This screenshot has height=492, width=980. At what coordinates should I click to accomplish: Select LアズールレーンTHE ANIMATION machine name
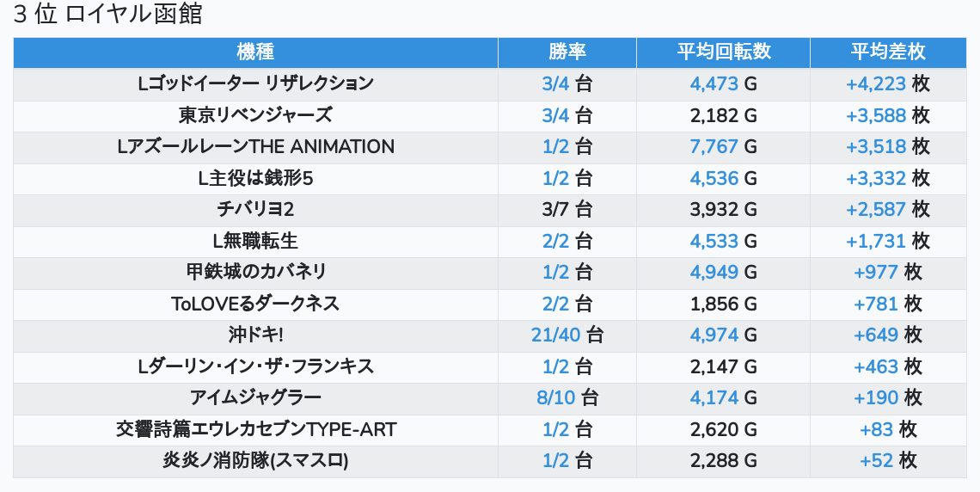[255, 147]
